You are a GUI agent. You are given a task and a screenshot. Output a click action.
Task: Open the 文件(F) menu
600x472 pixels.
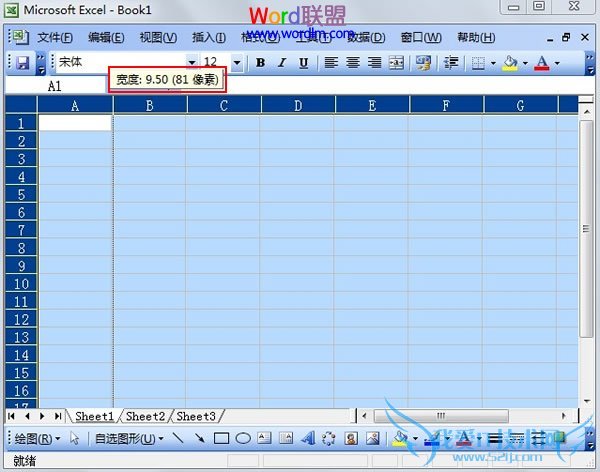[x=55, y=38]
